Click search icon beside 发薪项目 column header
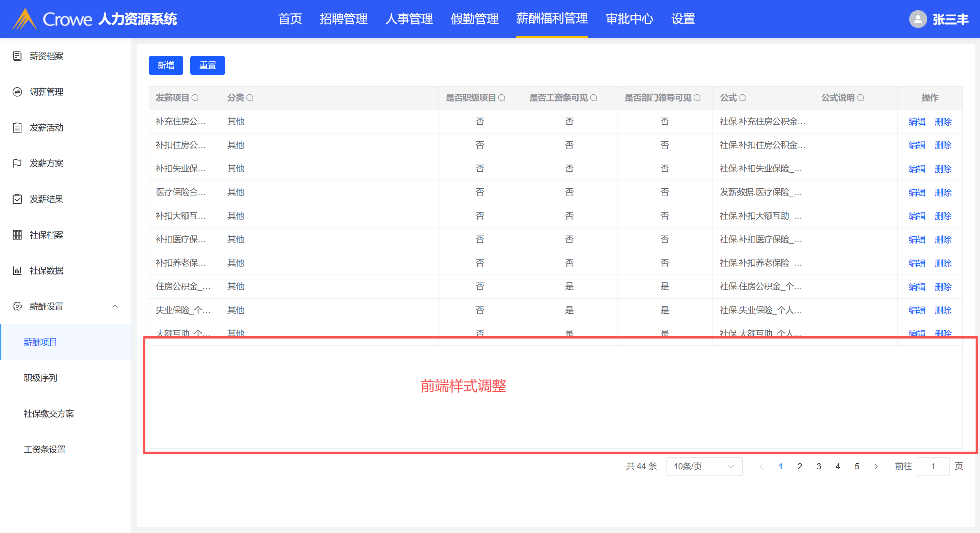The width and height of the screenshot is (980, 533). [x=195, y=98]
